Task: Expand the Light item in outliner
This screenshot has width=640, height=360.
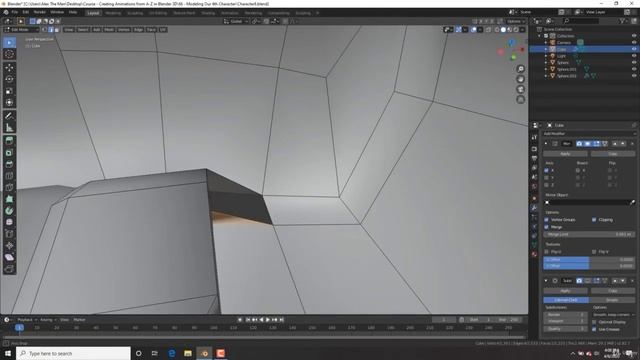Action: click(546, 56)
